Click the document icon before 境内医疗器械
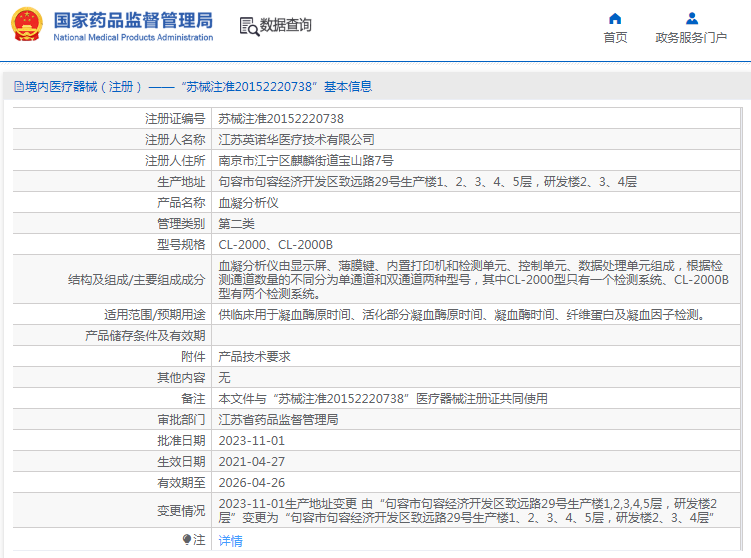This screenshot has width=751, height=558. [19, 87]
